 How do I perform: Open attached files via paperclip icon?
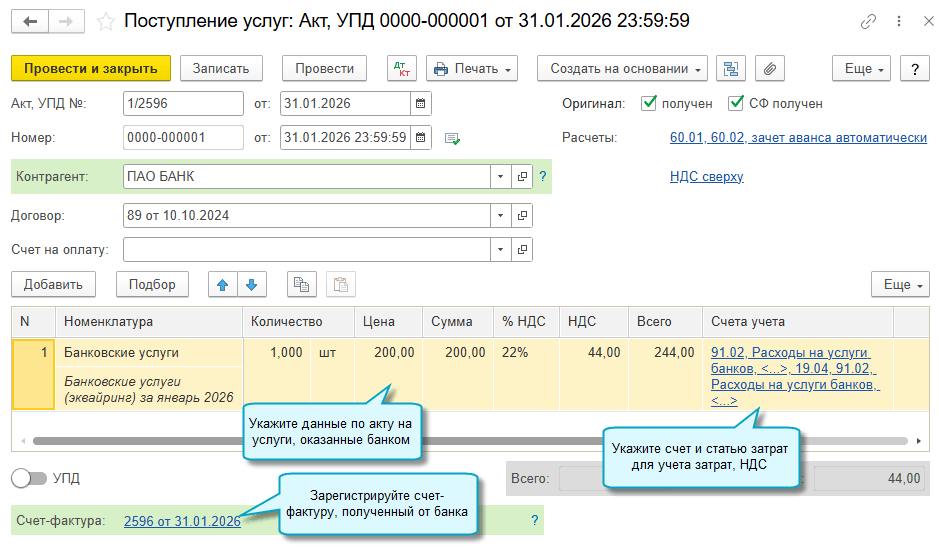point(770,68)
